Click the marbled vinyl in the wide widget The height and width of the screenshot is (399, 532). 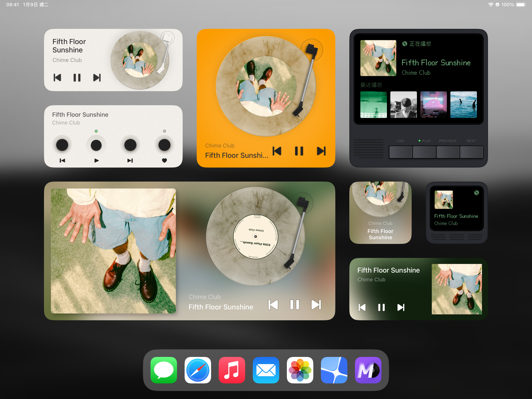[x=255, y=237]
